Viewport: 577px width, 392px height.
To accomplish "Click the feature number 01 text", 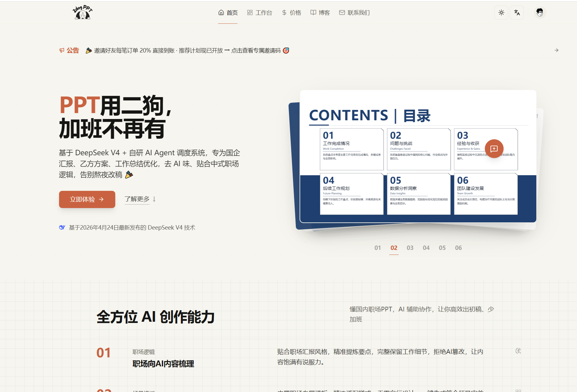I will 103,353.
